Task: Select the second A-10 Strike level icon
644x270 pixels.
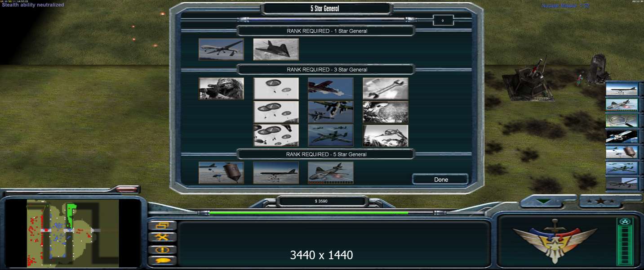Action: (x=331, y=112)
